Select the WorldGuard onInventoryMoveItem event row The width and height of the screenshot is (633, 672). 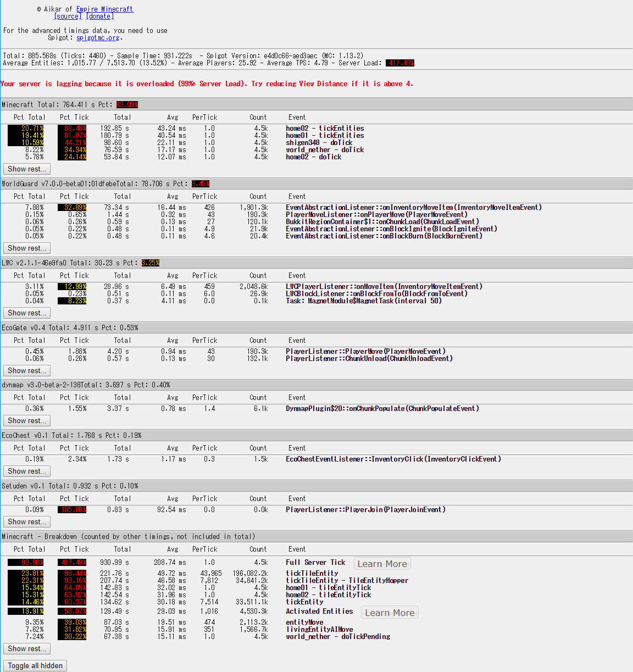point(413,208)
